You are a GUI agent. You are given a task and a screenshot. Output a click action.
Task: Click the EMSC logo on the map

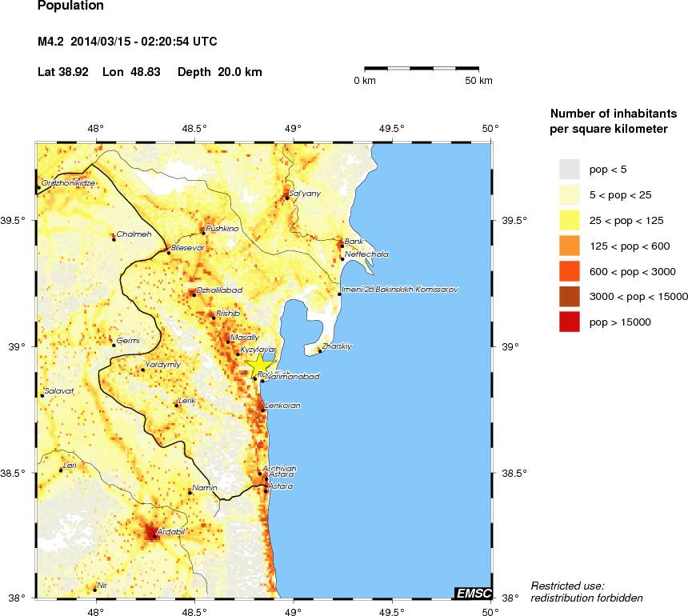pyautogui.click(x=472, y=593)
